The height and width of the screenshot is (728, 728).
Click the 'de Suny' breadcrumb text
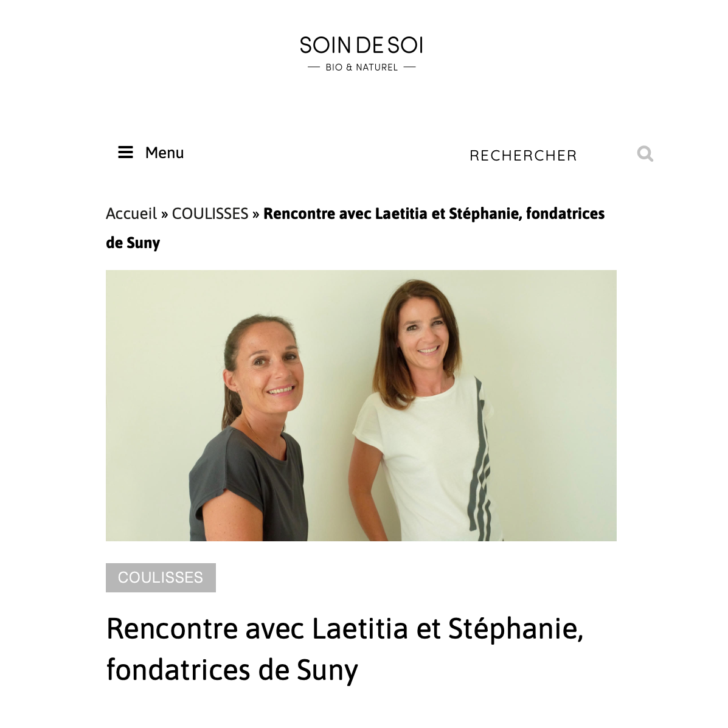[x=133, y=243]
